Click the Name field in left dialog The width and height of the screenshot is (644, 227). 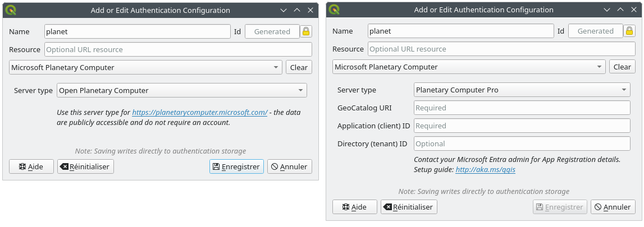[x=138, y=31]
